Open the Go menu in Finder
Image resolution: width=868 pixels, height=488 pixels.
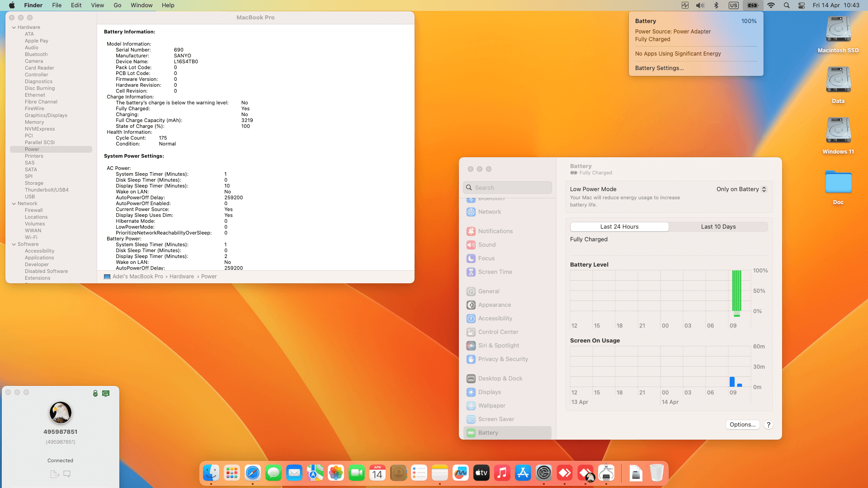[x=117, y=5]
